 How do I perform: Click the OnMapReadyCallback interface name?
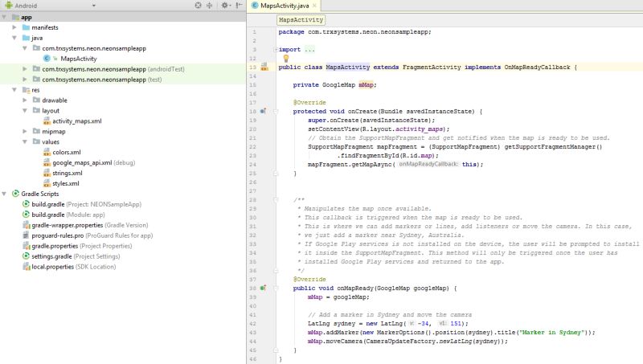(x=537, y=67)
